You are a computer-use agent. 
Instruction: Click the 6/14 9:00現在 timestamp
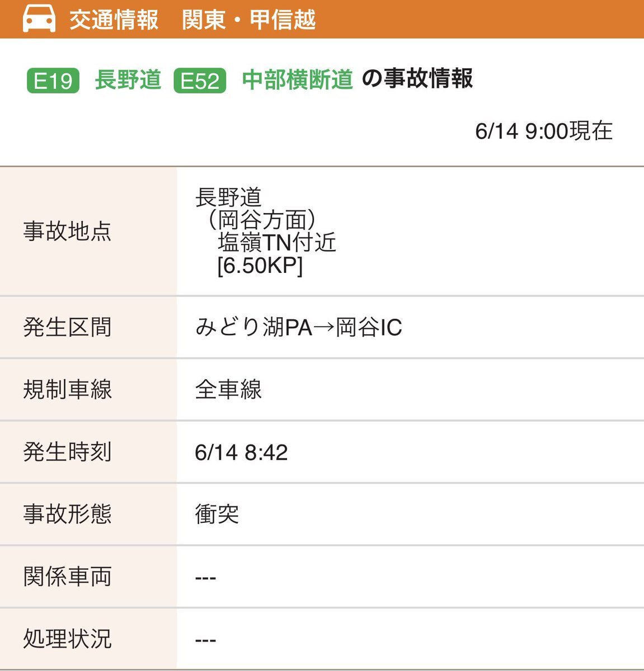click(x=544, y=131)
